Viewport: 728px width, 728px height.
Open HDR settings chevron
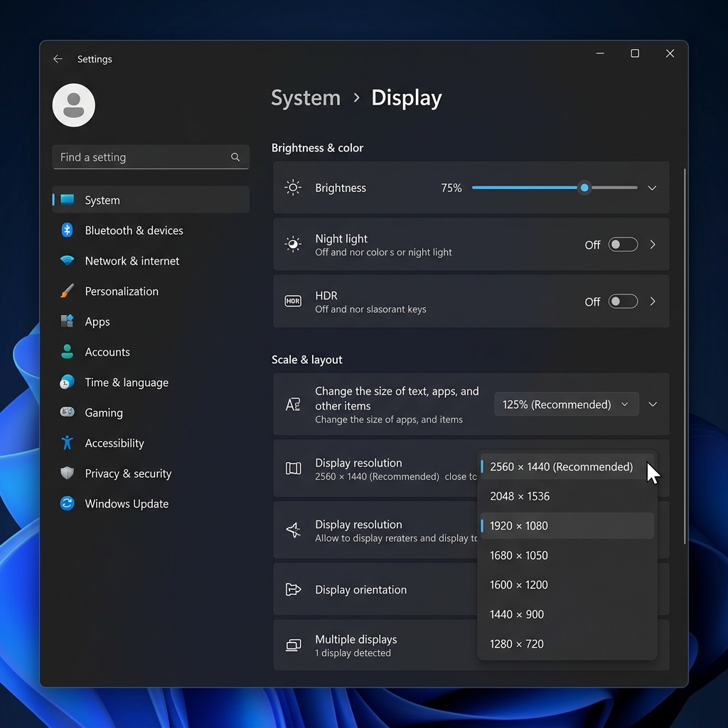coord(653,301)
